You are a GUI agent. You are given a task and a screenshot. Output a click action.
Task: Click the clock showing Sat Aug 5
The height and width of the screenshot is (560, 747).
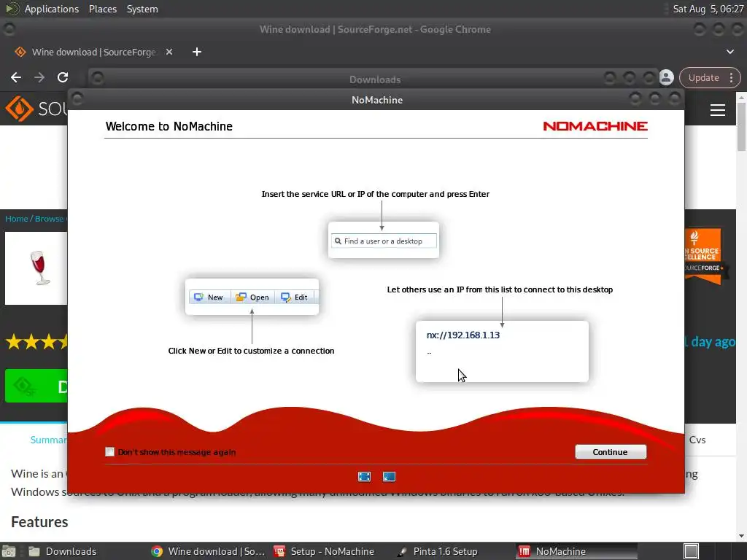(x=708, y=9)
